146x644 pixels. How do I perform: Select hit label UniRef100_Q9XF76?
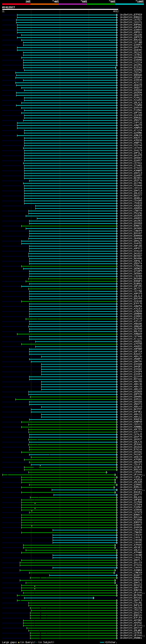(x=131, y=48)
